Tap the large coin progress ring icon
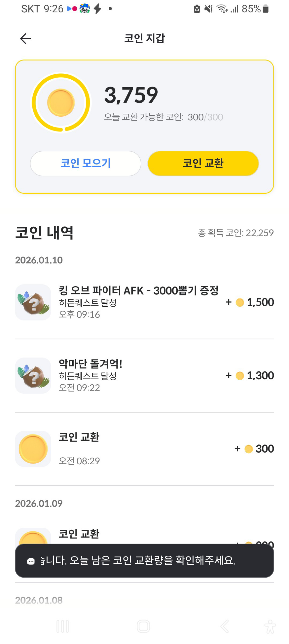This screenshot has width=289, height=644. point(61,103)
